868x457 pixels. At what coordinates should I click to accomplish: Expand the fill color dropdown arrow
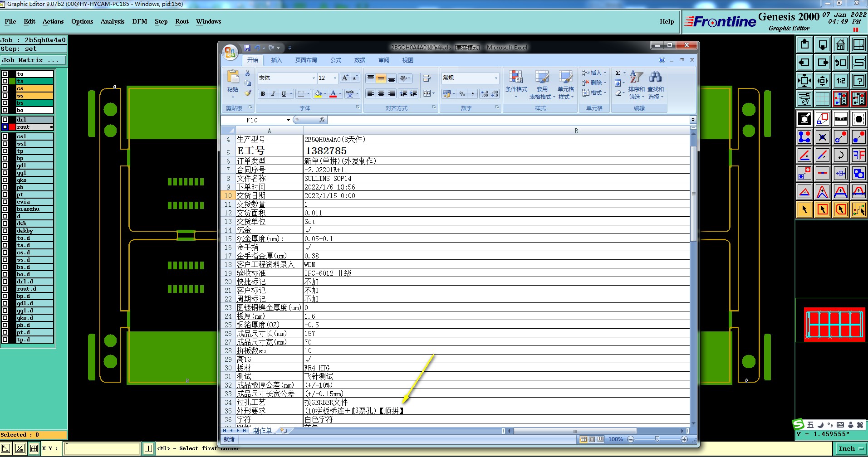point(325,94)
